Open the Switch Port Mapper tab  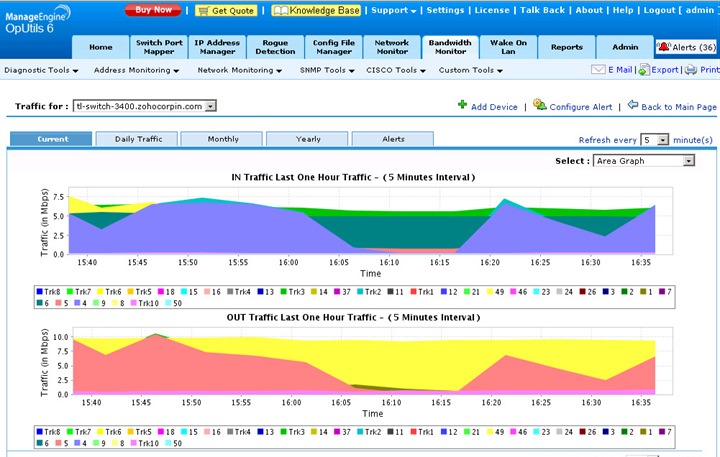159,47
